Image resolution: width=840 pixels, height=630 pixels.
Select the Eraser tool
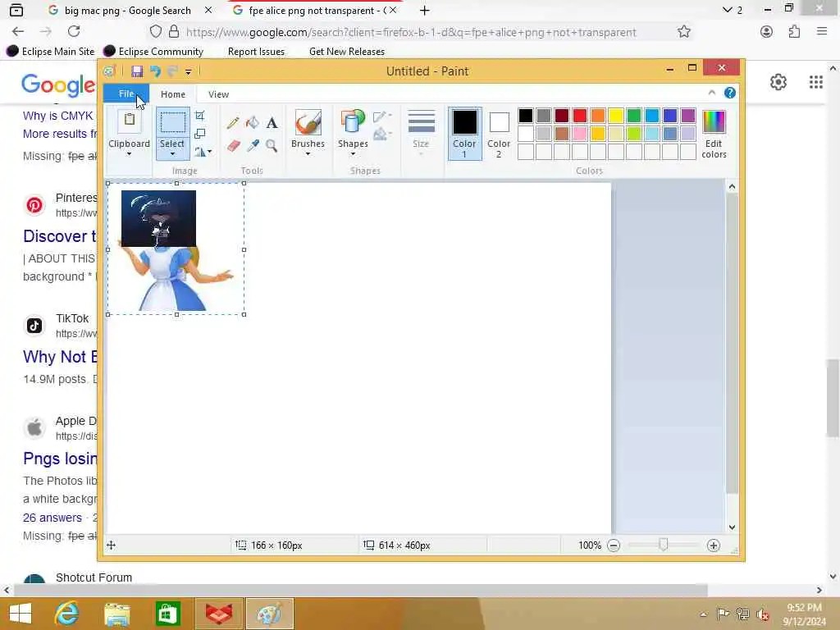click(x=234, y=145)
